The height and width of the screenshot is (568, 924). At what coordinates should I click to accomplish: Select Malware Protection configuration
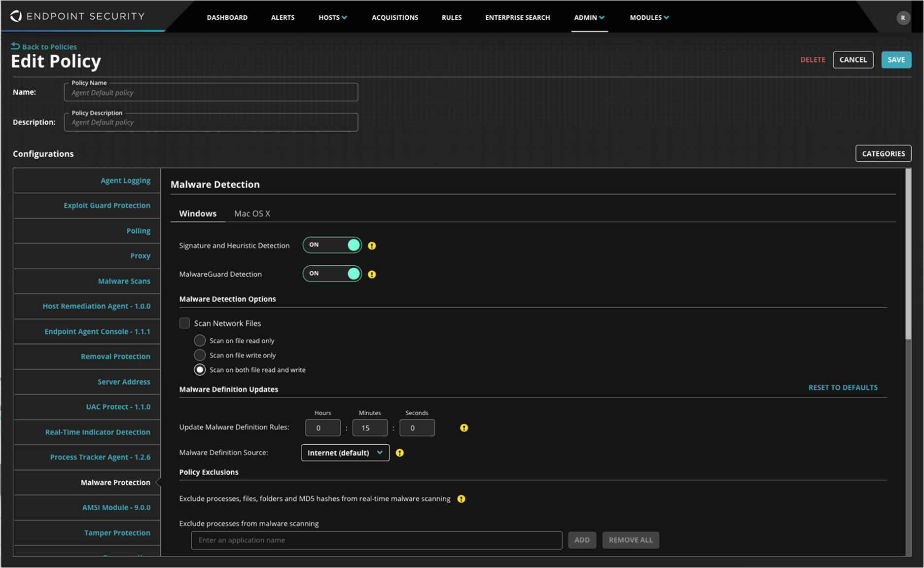coord(87,482)
